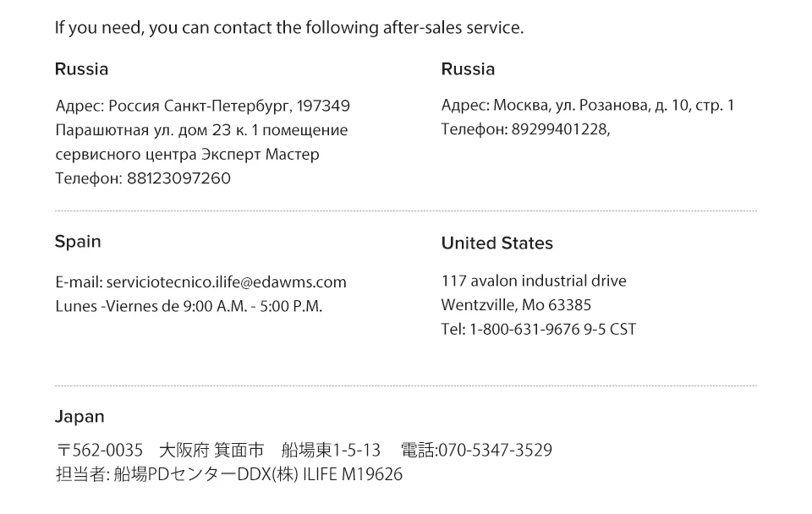Click the right Russia heading above Moscow address

tap(468, 68)
